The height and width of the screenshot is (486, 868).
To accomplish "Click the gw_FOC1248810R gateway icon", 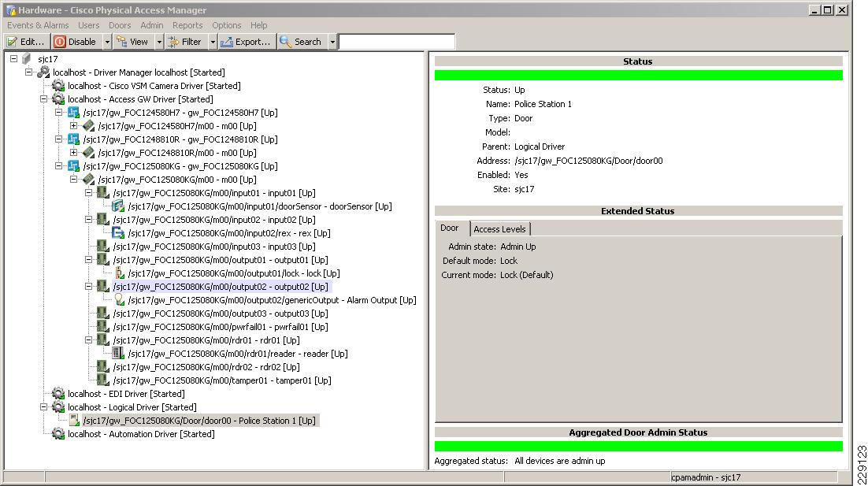I will 73,139.
